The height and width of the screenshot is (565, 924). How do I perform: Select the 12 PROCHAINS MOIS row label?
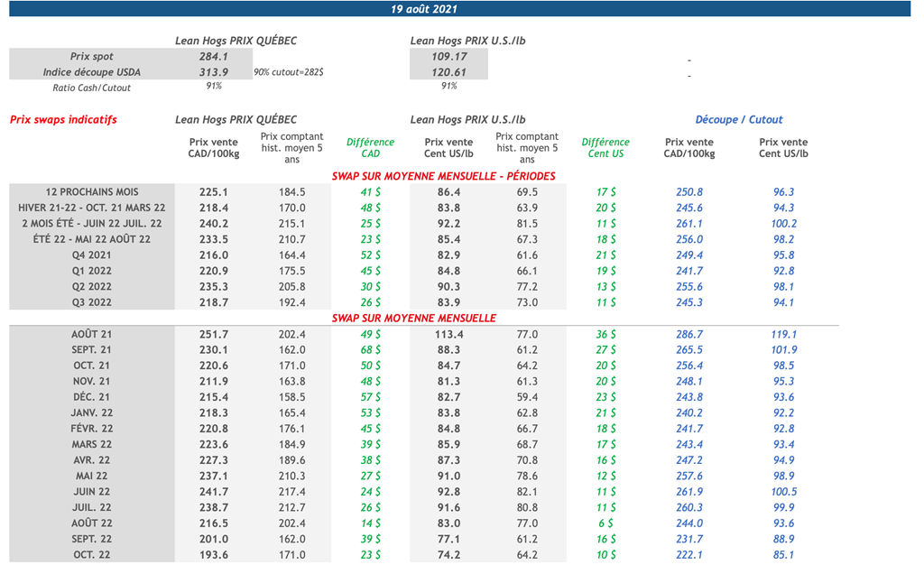tap(92, 192)
